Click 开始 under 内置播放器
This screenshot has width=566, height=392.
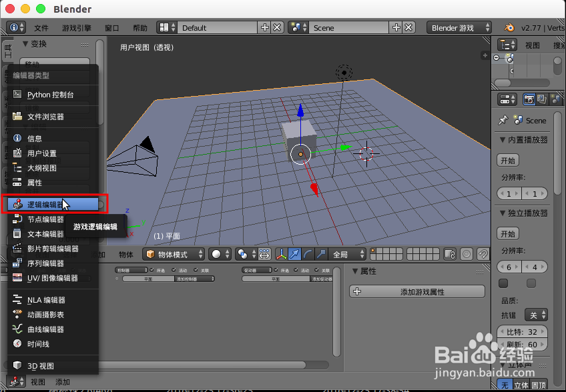[508, 161]
